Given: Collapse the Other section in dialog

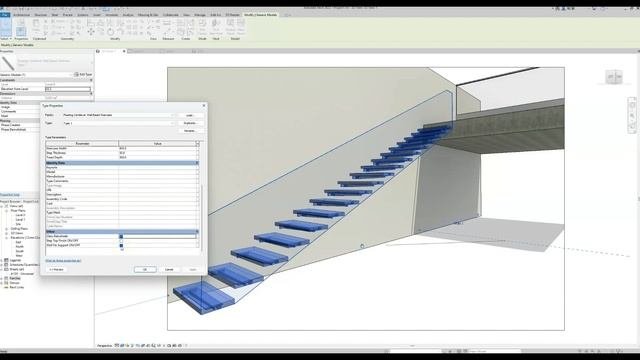Looking at the screenshot, I should [197, 231].
